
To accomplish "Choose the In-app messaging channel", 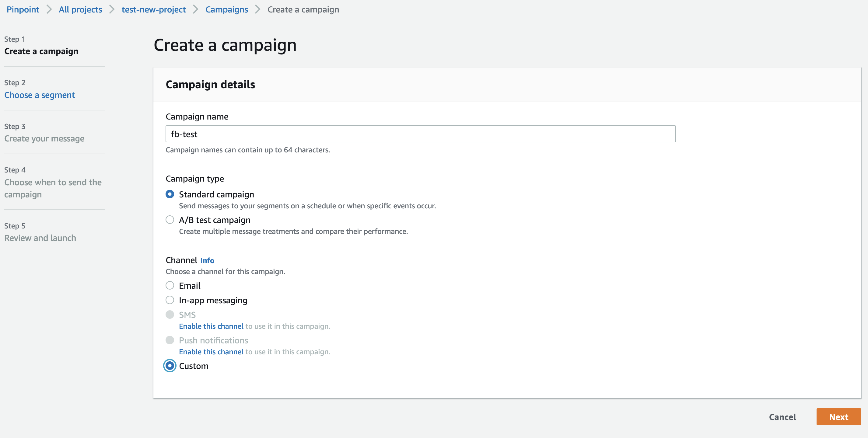I will [170, 300].
